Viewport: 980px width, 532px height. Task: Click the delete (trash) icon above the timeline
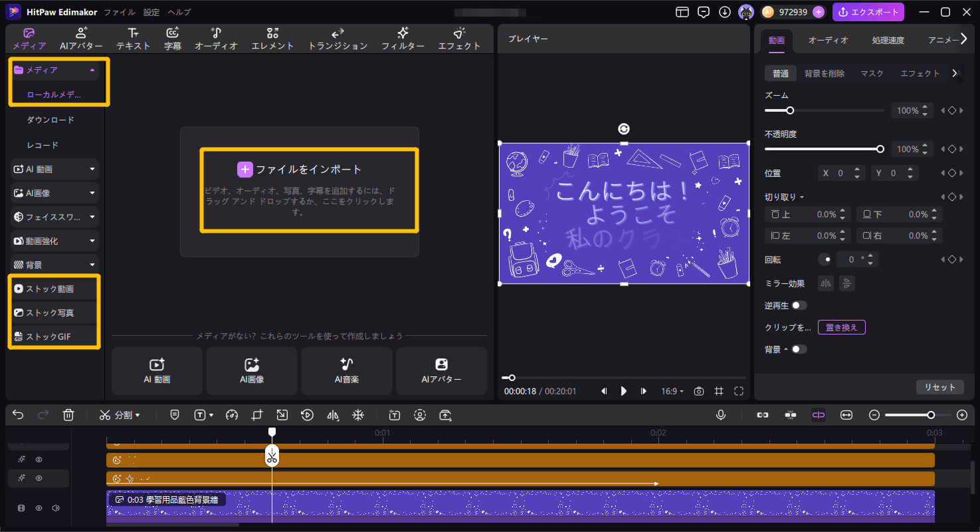68,415
